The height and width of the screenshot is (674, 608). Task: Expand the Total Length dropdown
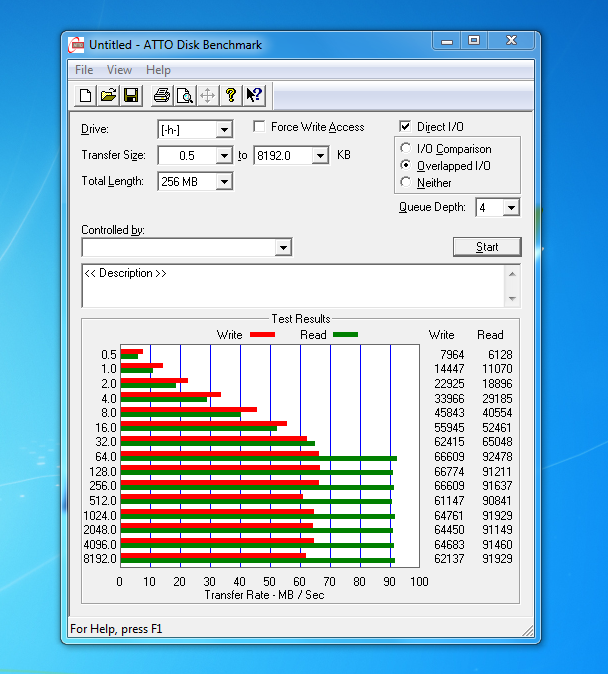[x=224, y=181]
